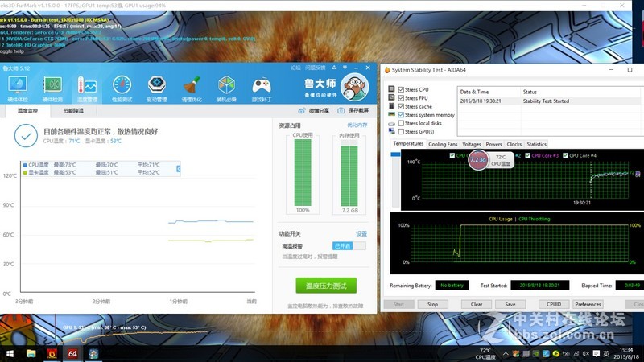The width and height of the screenshot is (644, 362).
Task: Uncheck Stress CPU in AIDA64
Action: click(401, 89)
